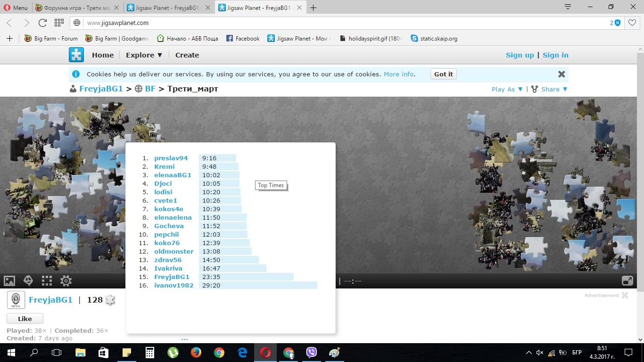Image resolution: width=644 pixels, height=362 pixels.
Task: Launch Firefox from the taskbar
Action: (196, 353)
